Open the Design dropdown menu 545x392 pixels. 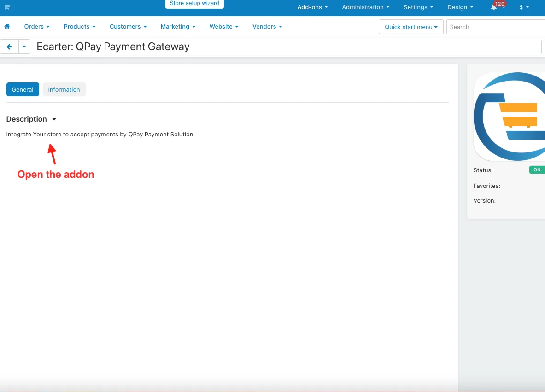[460, 7]
